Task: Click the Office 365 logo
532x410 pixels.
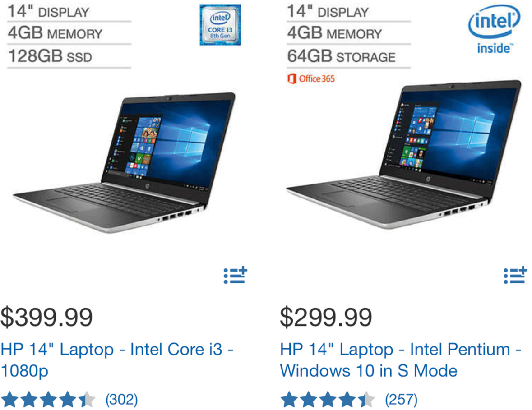Action: click(x=311, y=78)
